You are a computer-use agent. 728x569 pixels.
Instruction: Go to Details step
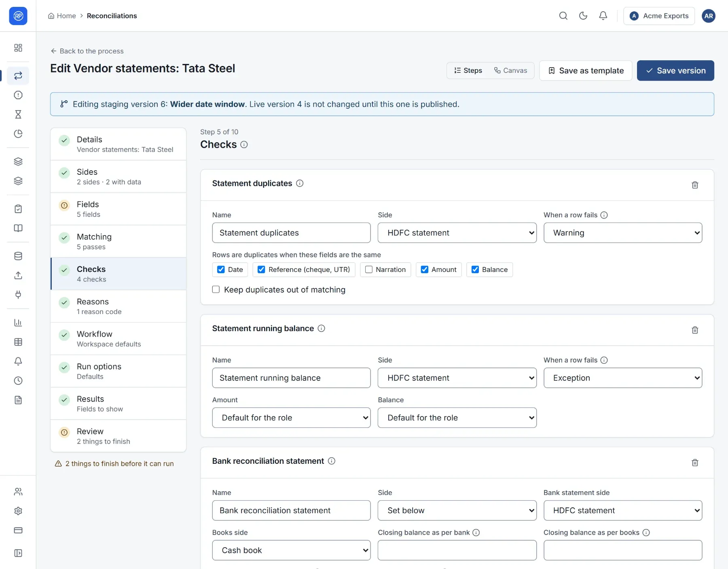118,144
